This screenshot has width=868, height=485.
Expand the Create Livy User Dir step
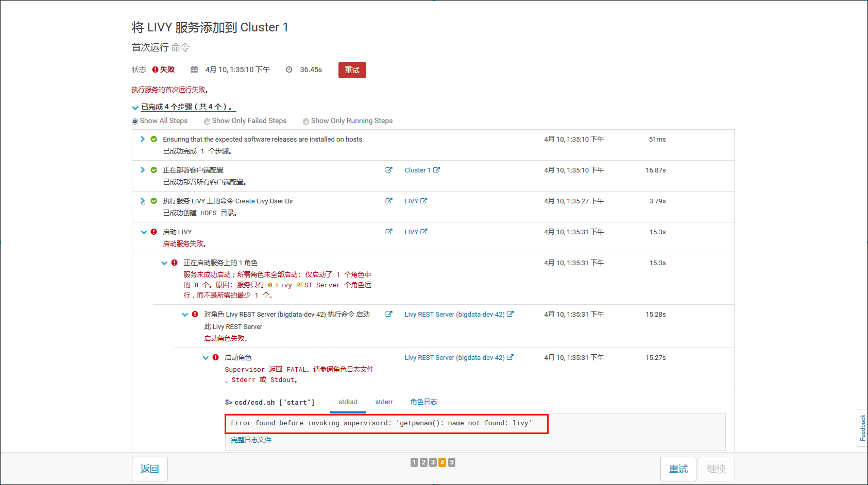point(143,201)
